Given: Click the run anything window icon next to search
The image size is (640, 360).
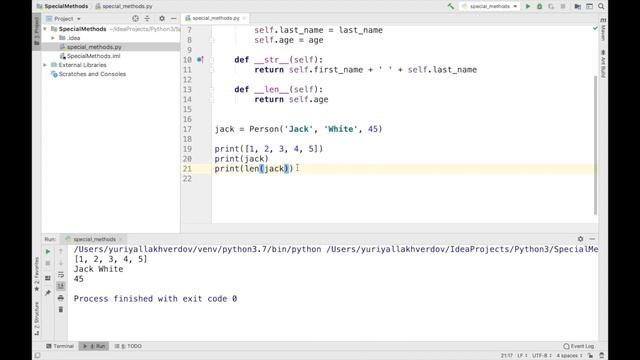Looking at the screenshot, I should pos(589,6).
